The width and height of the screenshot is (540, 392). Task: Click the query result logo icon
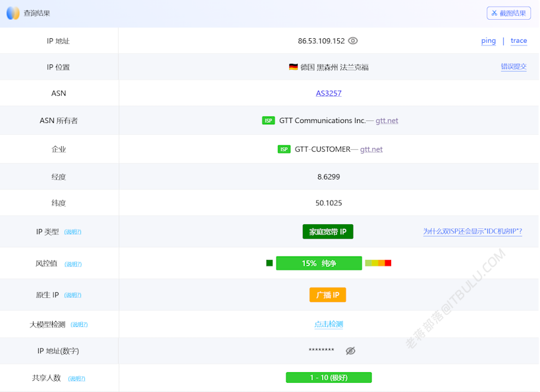(13, 13)
